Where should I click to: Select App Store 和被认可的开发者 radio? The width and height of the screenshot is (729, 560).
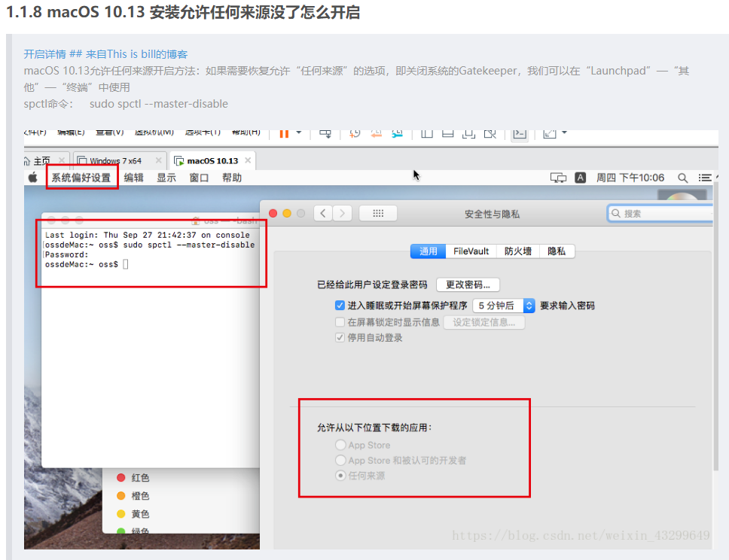click(340, 460)
